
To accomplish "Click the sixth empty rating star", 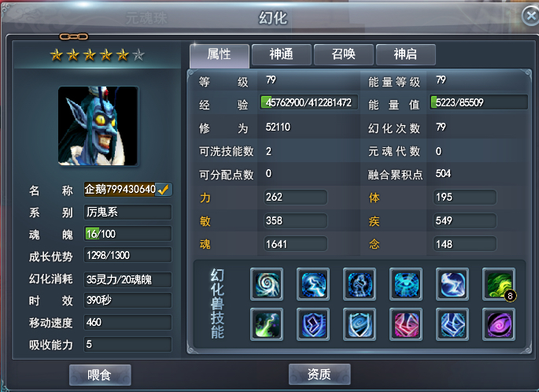I will (138, 54).
